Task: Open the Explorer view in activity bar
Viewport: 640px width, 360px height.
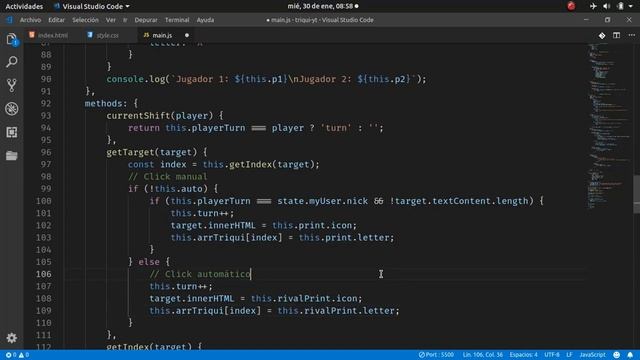Action: 11,40
